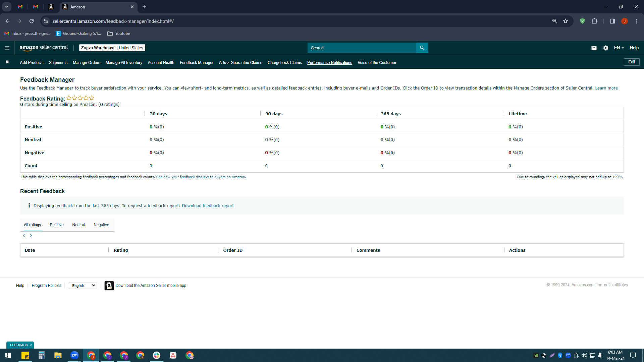Open the Chrome side panel icon
Screen dimensions: 644x362
coord(612,21)
